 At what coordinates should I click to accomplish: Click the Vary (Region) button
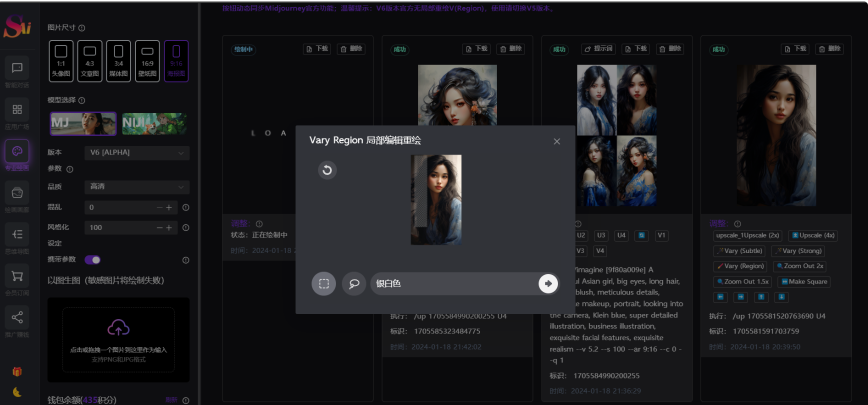740,266
